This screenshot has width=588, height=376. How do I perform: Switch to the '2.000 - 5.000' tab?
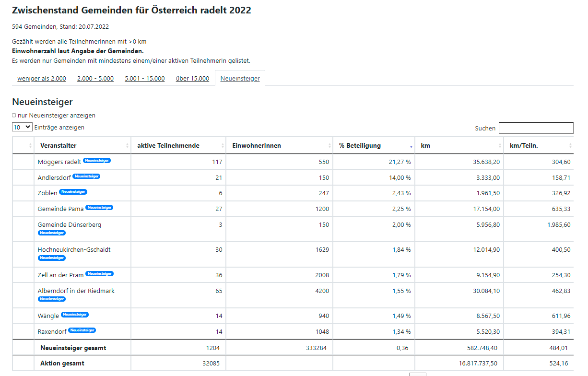[95, 79]
